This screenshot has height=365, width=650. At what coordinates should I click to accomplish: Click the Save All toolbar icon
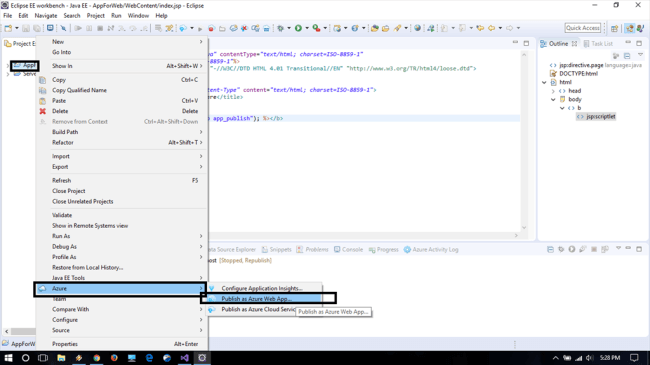tap(37, 28)
